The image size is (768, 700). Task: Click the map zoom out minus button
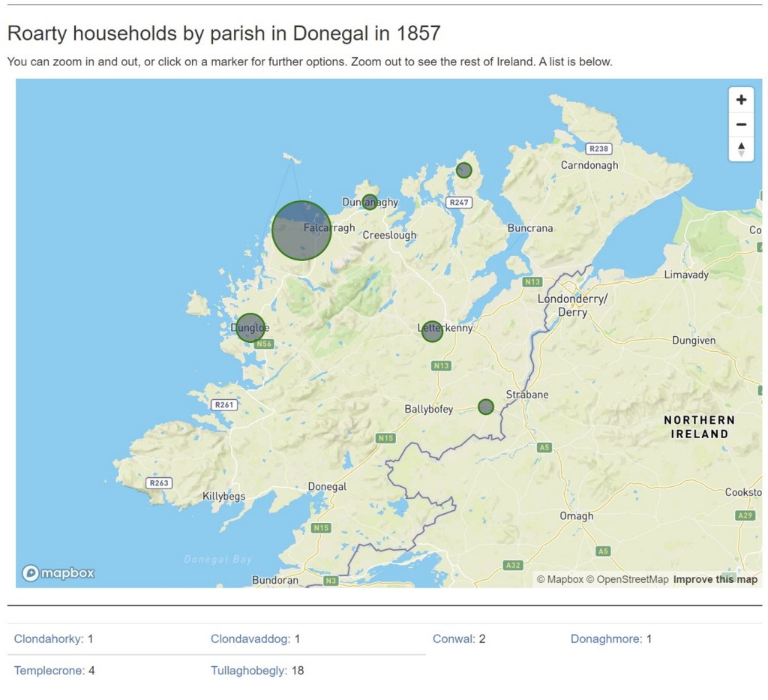(740, 125)
